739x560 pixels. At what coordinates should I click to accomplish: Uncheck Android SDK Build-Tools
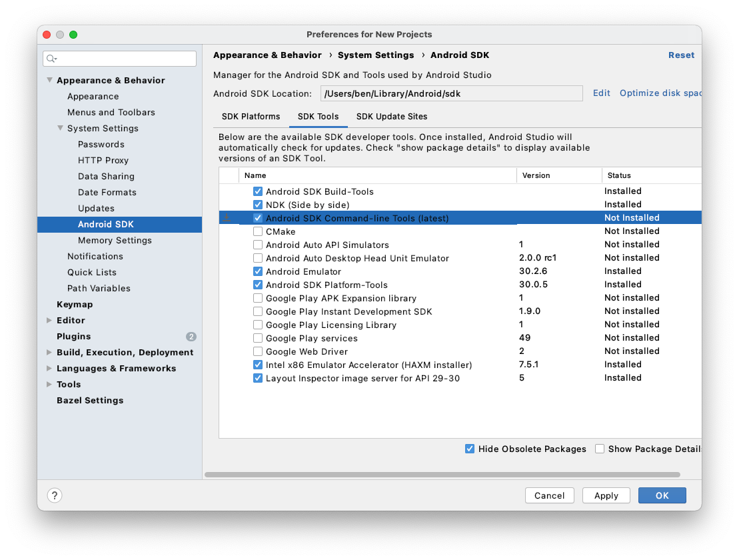point(258,191)
